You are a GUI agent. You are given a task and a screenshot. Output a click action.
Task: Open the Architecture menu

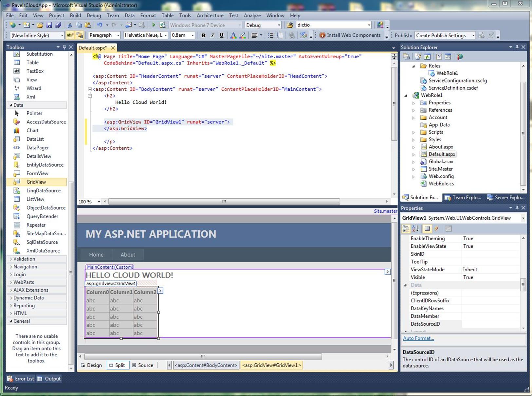click(x=210, y=15)
